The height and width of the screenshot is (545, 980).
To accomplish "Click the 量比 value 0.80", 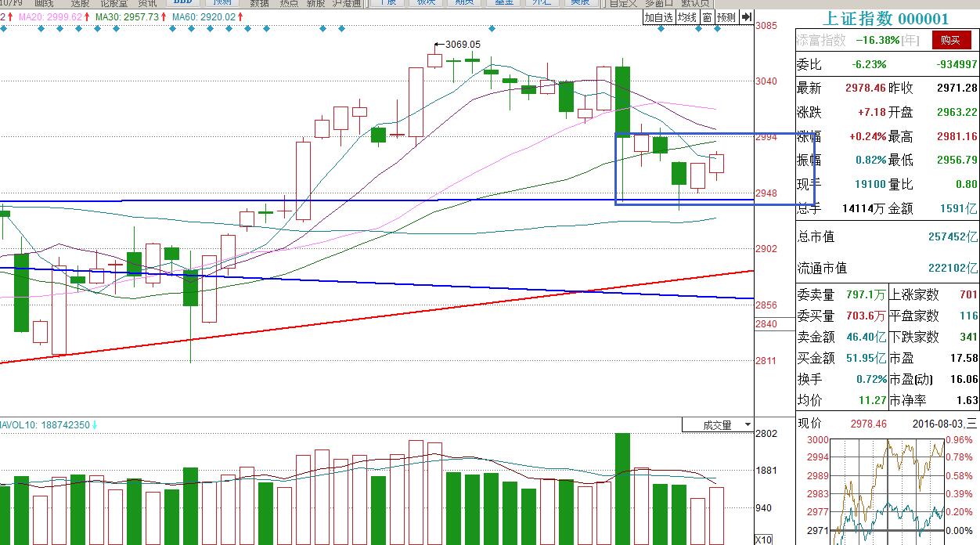I will (966, 185).
